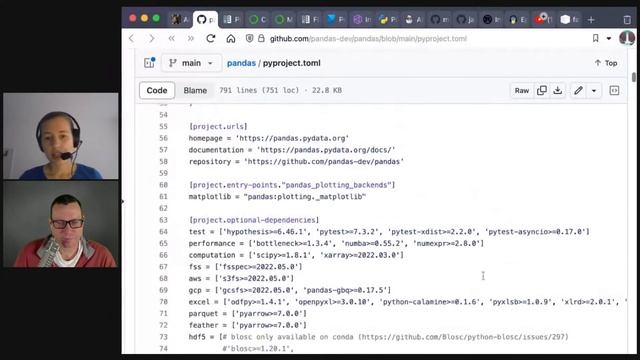Open the main branch selector dropdown
Image resolution: width=640 pixels, height=360 pixels.
(x=191, y=63)
